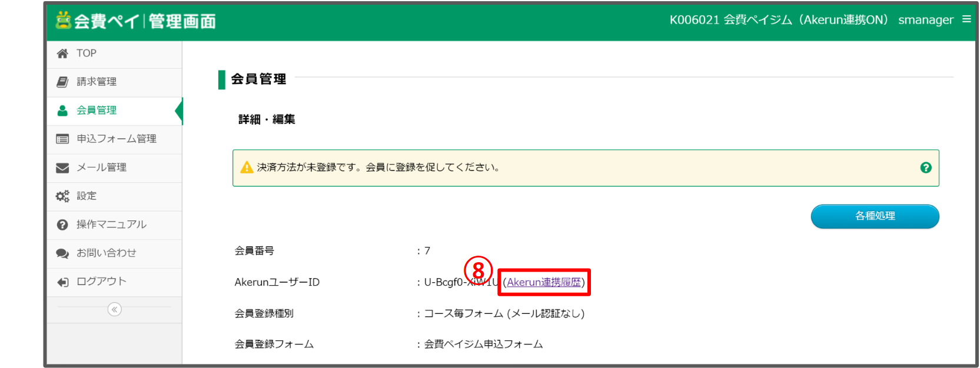The height and width of the screenshot is (368, 980).
Task: Click the question icon for 操作マニュアル
Action: point(62,225)
